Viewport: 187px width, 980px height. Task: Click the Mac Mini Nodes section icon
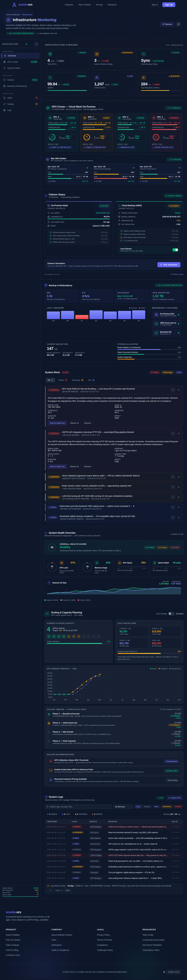point(48,159)
